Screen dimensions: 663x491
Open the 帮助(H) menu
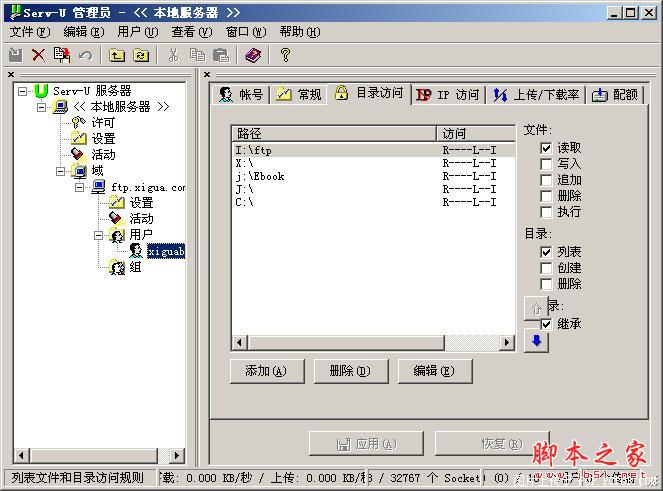pyautogui.click(x=300, y=32)
